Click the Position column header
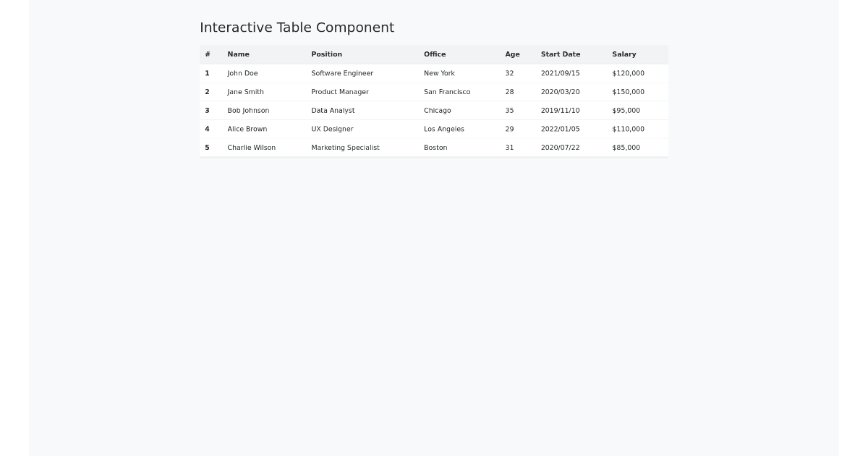Image resolution: width=868 pixels, height=456 pixels. (x=362, y=54)
